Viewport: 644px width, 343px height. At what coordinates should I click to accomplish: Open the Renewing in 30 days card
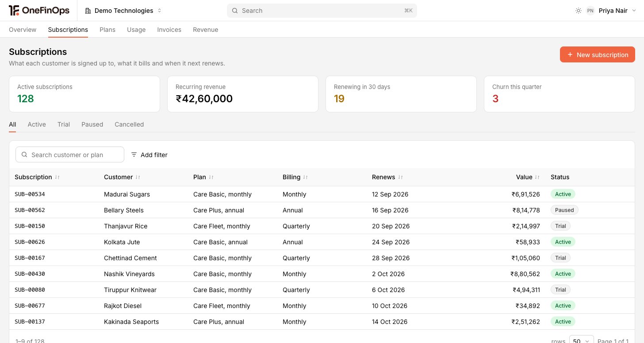click(401, 94)
